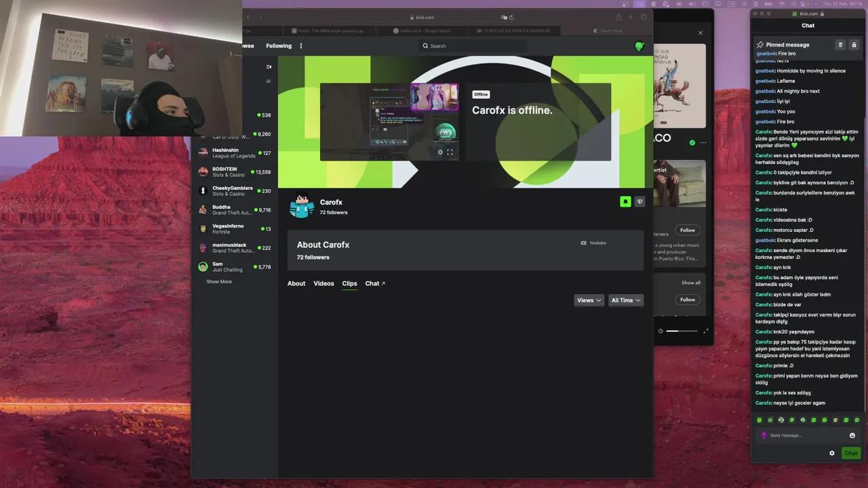The height and width of the screenshot is (488, 868).
Task: Open the emoji picker in chat input
Action: [x=852, y=435]
